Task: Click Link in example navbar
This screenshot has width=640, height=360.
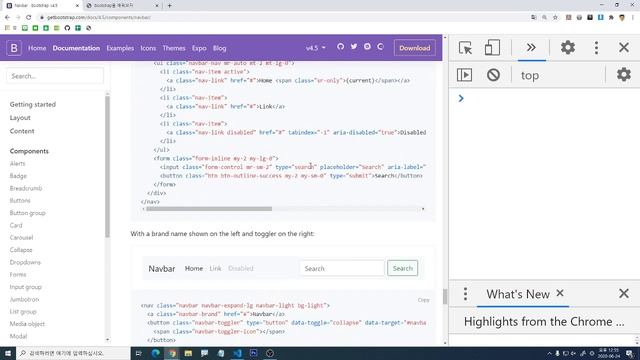Action: coord(215,269)
